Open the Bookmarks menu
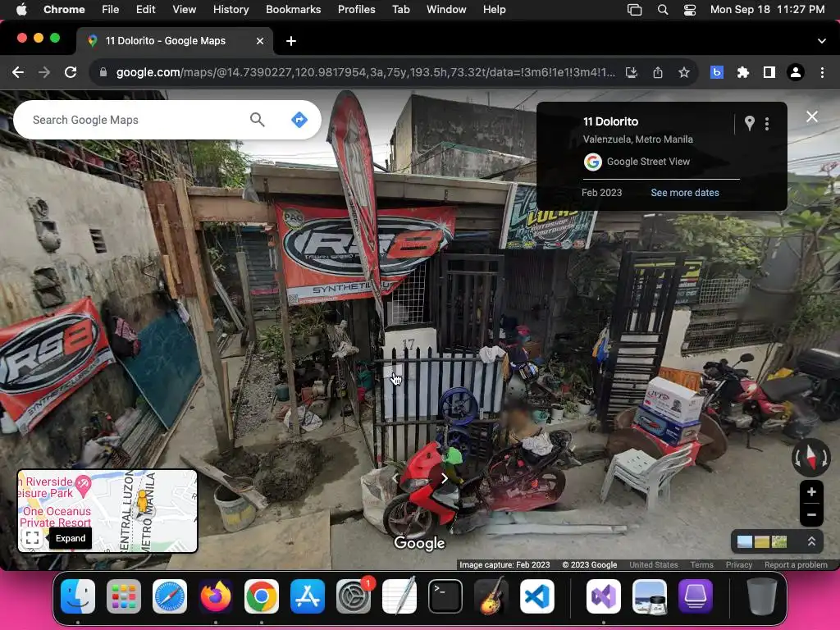Screen dimensions: 840x630 point(293,9)
